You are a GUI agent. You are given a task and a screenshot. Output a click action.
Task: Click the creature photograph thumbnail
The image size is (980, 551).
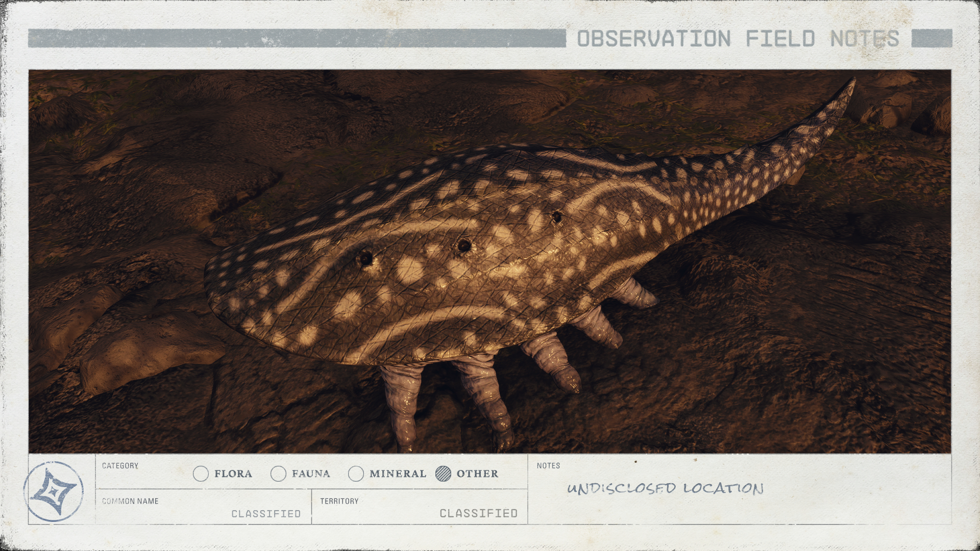pos(490,261)
